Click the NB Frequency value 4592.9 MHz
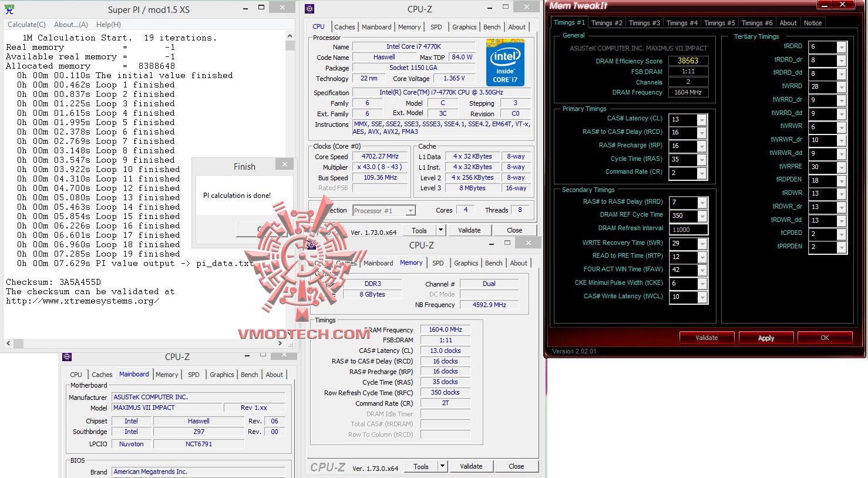868x478 pixels. click(x=489, y=305)
